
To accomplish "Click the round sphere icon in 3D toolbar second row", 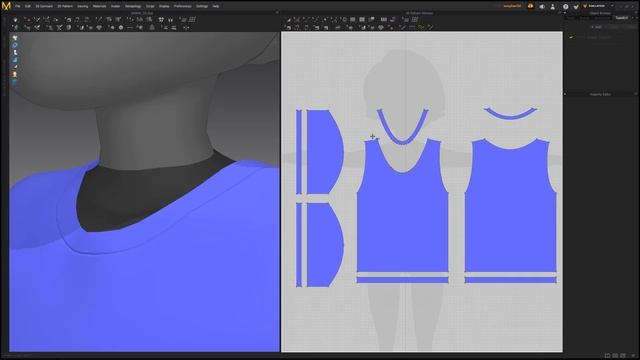I will point(121,28).
